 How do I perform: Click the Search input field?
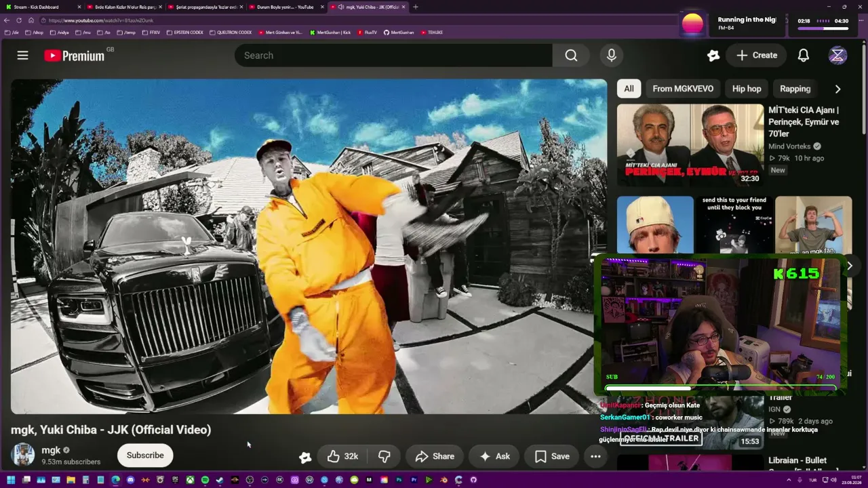[x=393, y=56]
